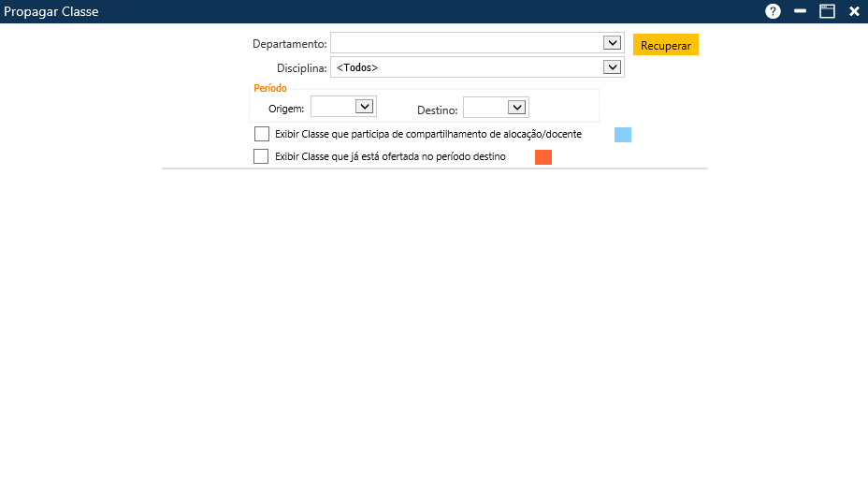Image resolution: width=868 pixels, height=484 pixels.
Task: Tick the já está ofertada checkbox
Action: (x=261, y=156)
